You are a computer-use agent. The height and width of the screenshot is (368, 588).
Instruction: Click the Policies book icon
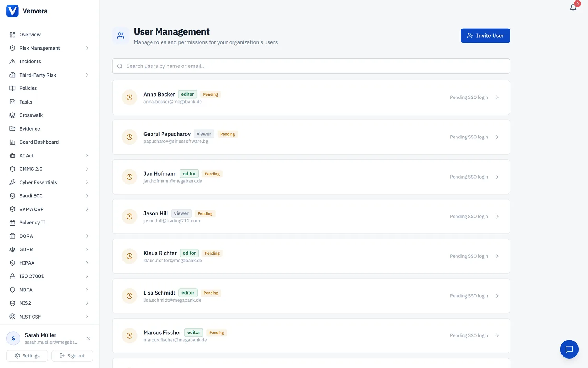point(13,88)
